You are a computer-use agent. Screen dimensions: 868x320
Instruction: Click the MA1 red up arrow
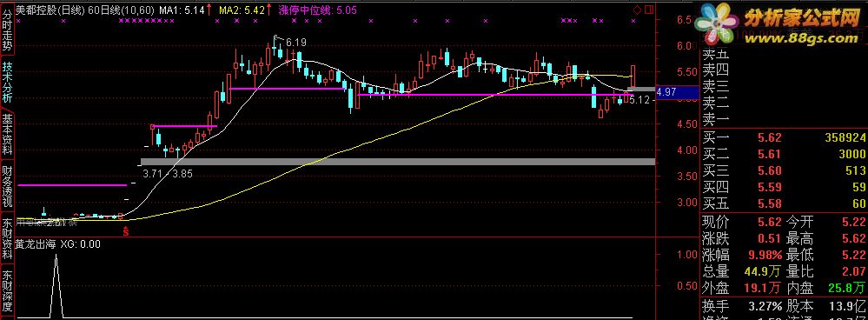[x=209, y=10]
